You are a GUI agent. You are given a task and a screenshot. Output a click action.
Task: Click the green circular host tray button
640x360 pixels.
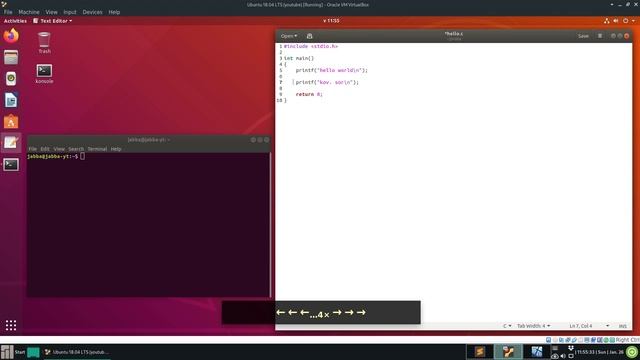coord(632,351)
